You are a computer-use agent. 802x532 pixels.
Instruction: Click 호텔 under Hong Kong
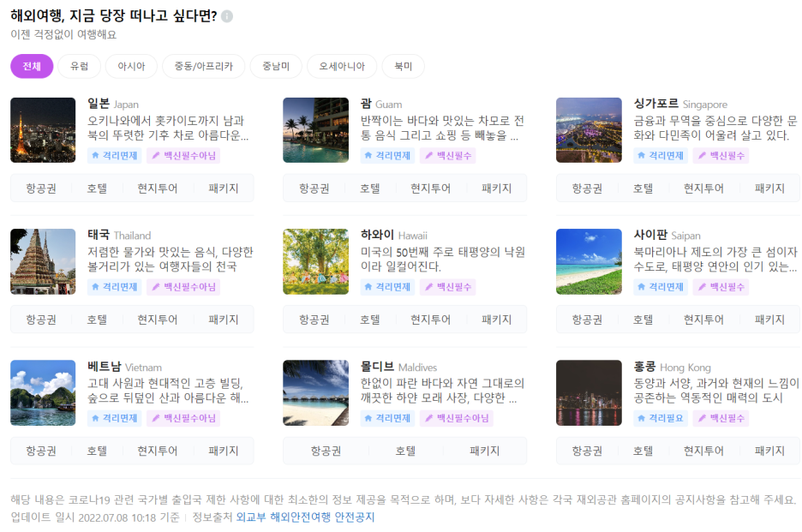point(643,451)
